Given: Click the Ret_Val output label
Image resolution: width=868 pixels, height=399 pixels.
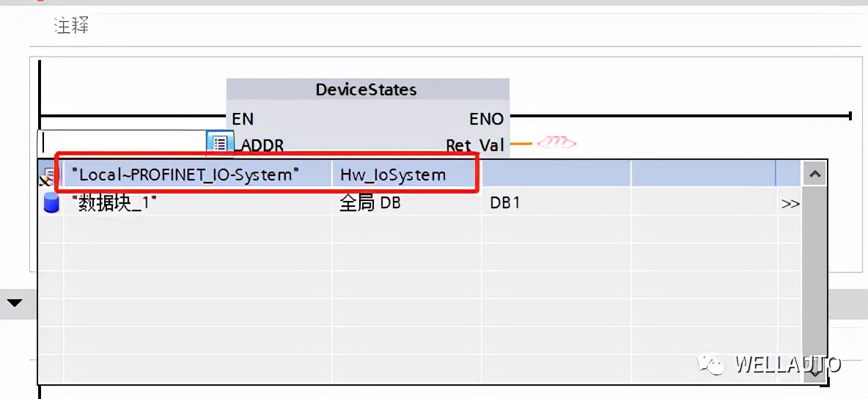Looking at the screenshot, I should click(475, 145).
